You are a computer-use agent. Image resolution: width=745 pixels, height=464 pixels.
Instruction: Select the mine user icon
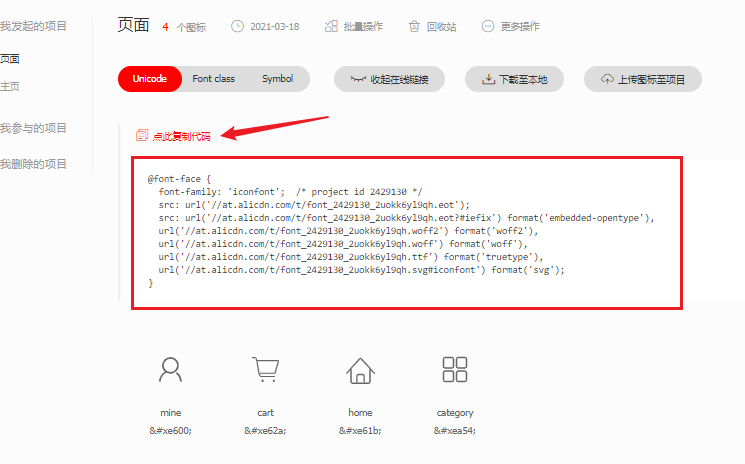(x=170, y=370)
